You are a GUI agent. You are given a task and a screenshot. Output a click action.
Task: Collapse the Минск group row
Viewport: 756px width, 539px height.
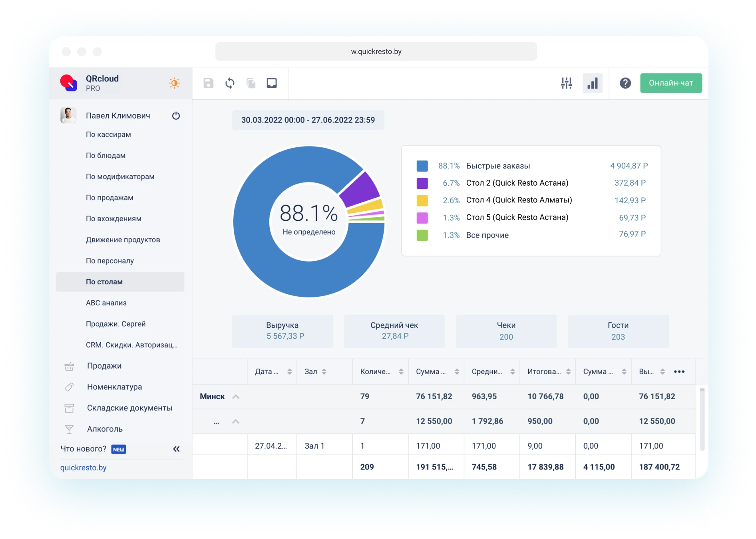click(236, 396)
